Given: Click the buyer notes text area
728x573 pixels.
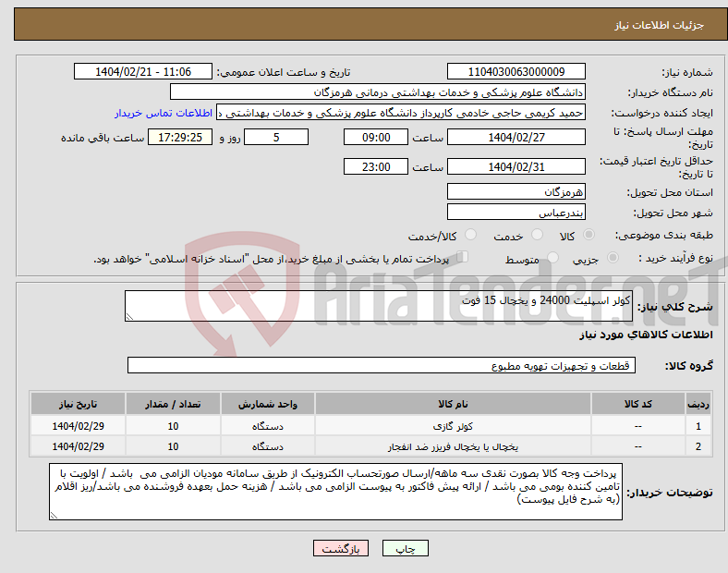Looking at the screenshot, I should point(335,492).
